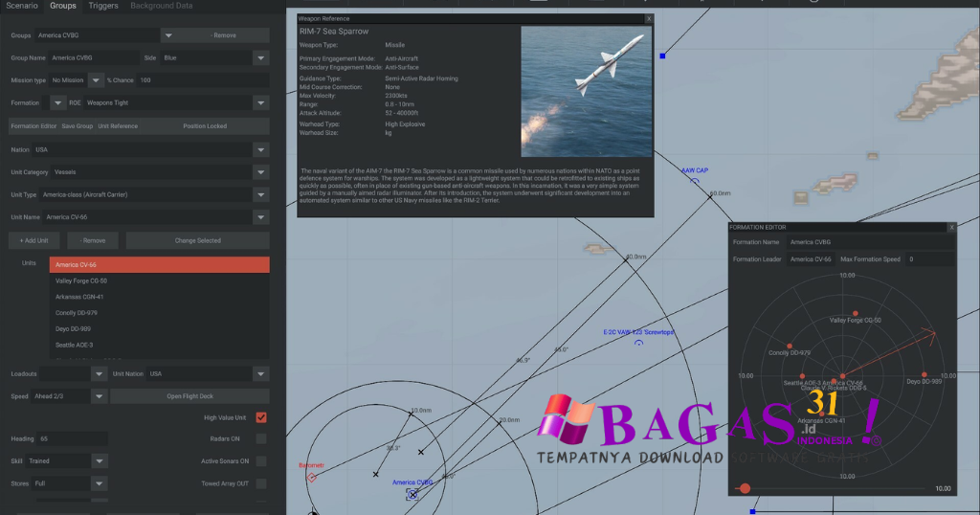Click the Position Locked button
The width and height of the screenshot is (980, 515).
coord(205,126)
